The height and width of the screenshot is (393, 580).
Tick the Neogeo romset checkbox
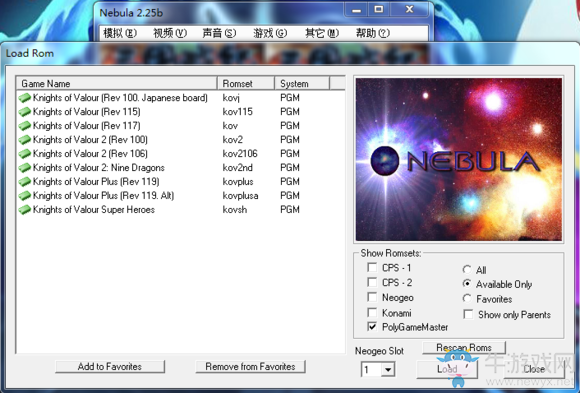(372, 297)
